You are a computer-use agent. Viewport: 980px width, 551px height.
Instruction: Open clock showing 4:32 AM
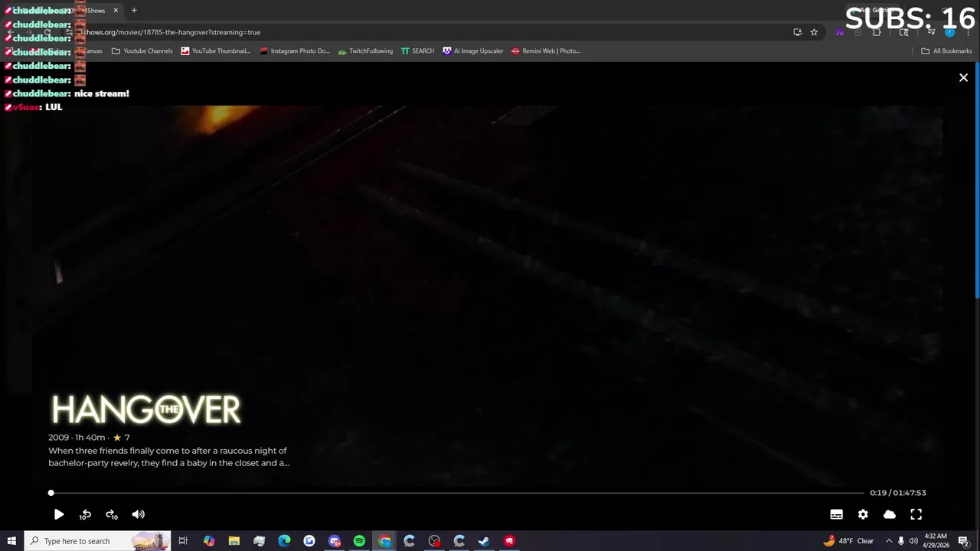936,541
